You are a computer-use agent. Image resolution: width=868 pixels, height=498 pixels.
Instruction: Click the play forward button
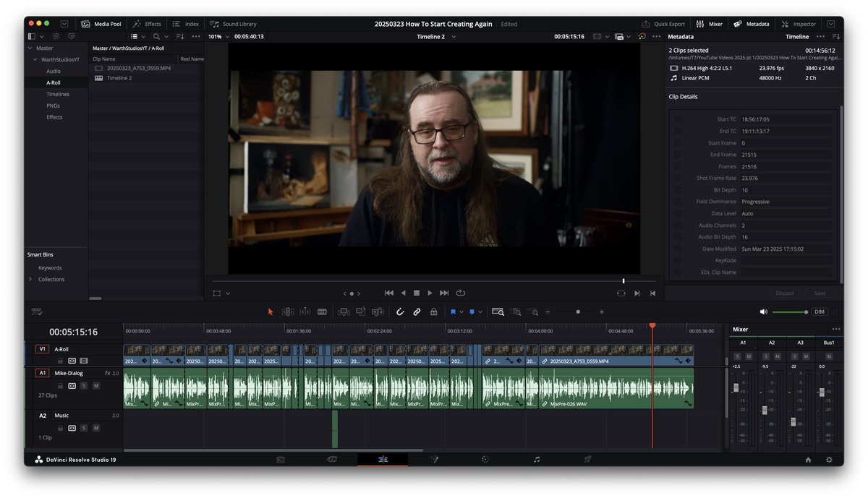tap(430, 293)
